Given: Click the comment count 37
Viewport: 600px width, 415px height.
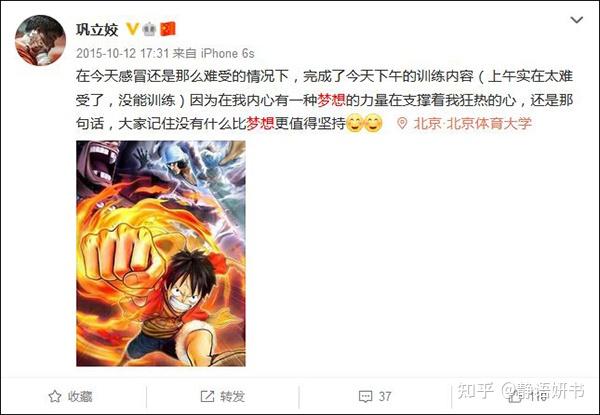Looking at the screenshot, I should [x=385, y=397].
